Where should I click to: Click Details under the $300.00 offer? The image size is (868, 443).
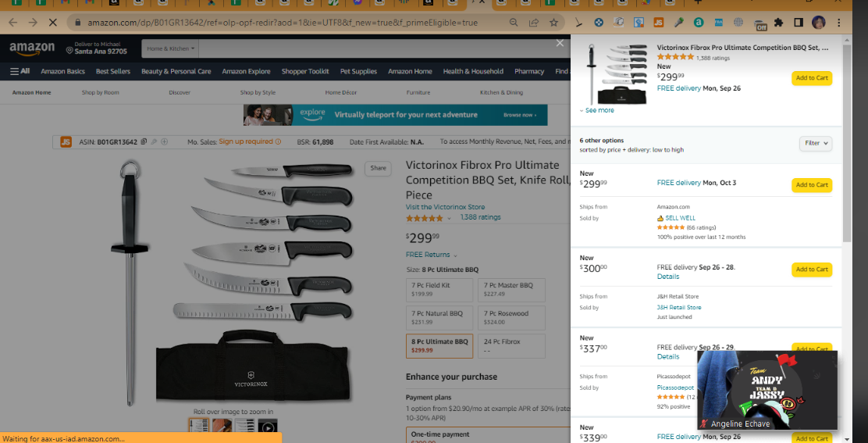[668, 277]
